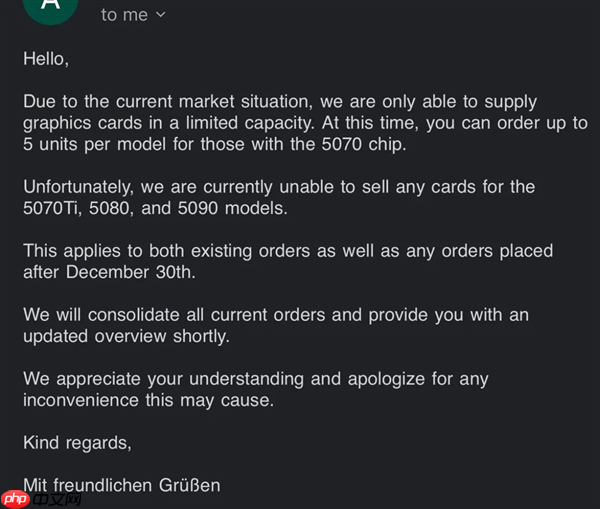Screen dimensions: 600x509
Task: Click the "中文网" watermark text
Action: tap(56, 497)
